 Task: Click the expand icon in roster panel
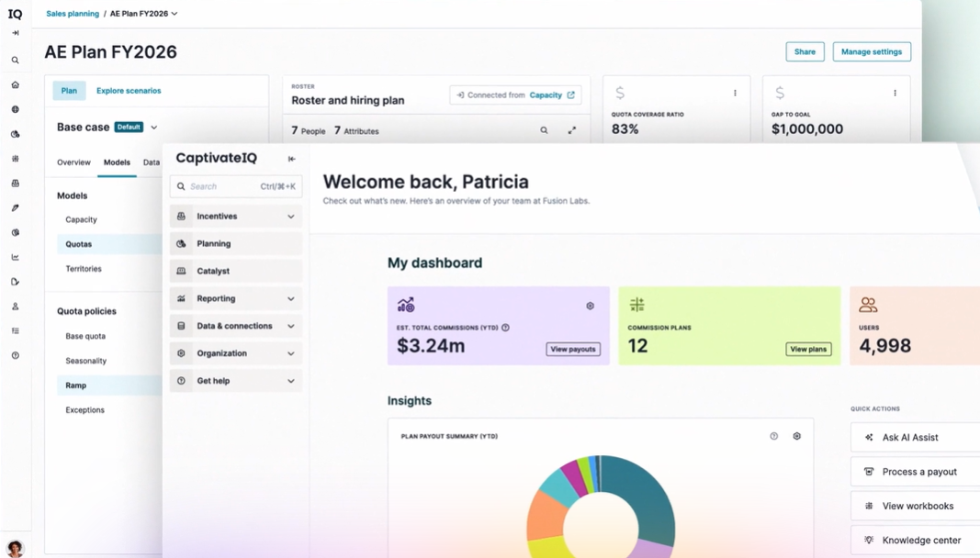click(x=572, y=130)
